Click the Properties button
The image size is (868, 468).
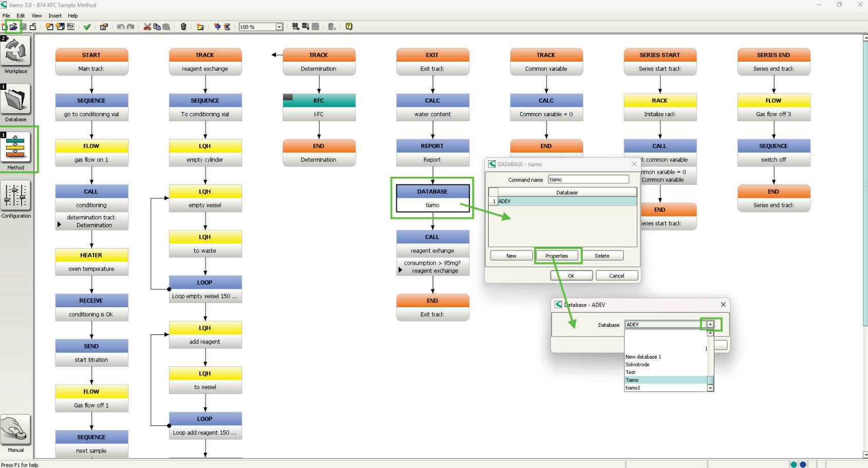557,256
